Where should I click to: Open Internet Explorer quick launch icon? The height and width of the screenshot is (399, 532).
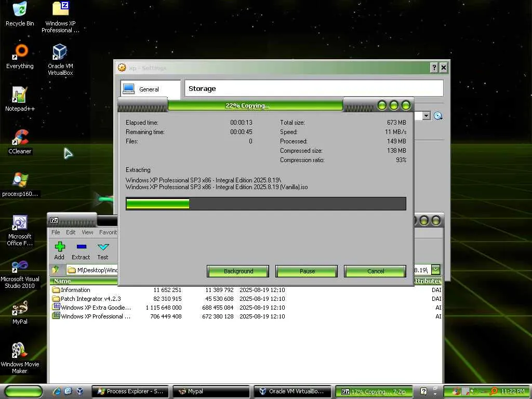coord(57,391)
